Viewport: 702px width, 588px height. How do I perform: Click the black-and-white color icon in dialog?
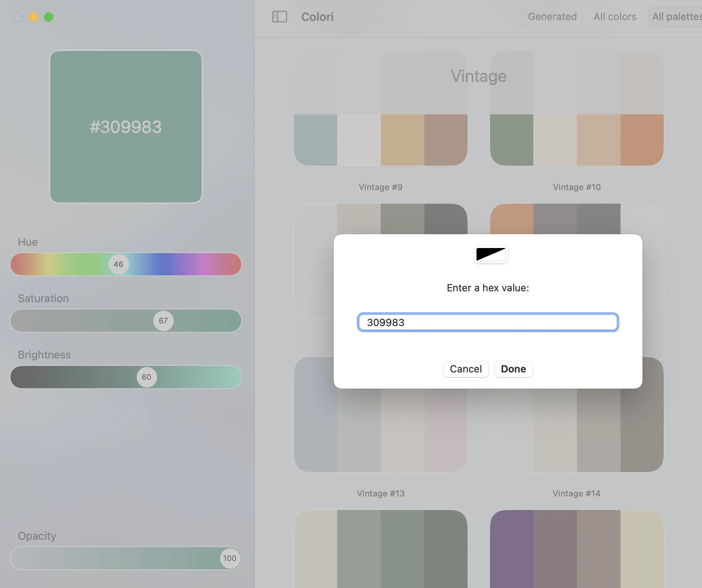(x=491, y=255)
